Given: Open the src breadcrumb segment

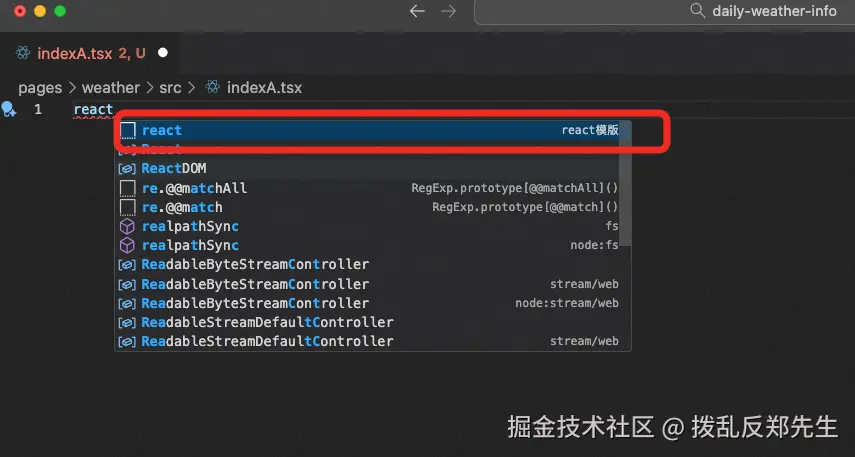Looking at the screenshot, I should click(170, 88).
